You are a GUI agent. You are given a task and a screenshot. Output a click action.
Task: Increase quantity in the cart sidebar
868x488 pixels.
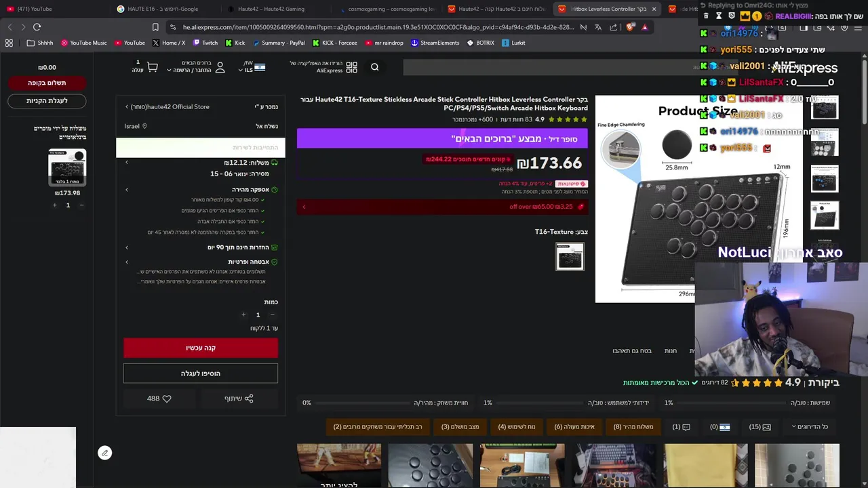click(54, 205)
